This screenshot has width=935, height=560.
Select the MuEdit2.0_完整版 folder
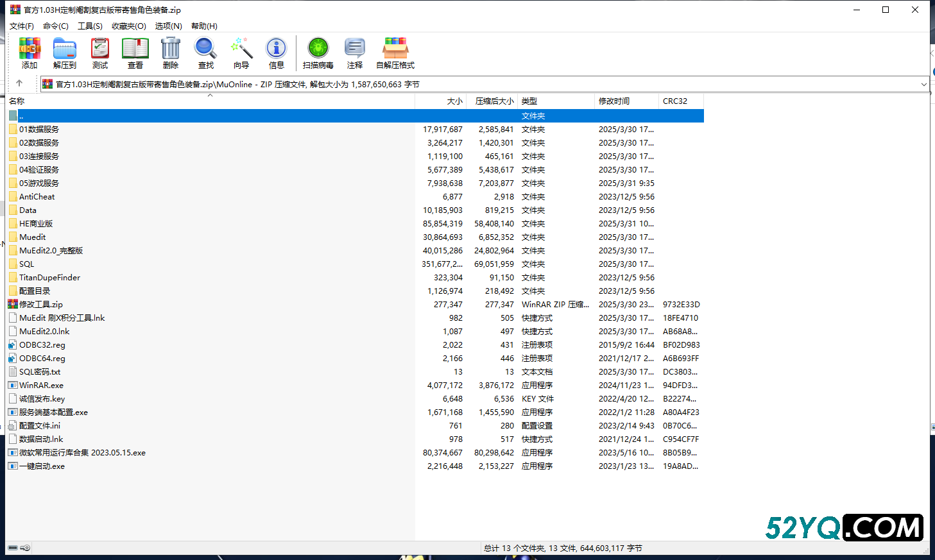click(51, 250)
